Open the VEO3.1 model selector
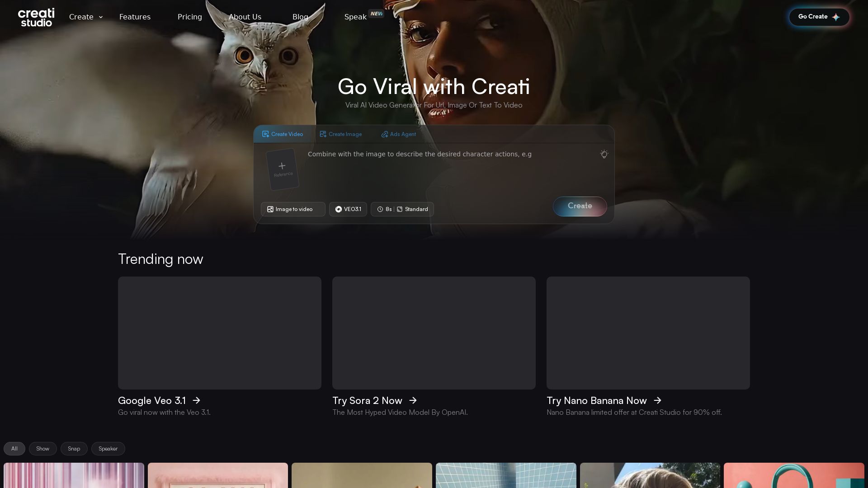The width and height of the screenshot is (868, 488). pyautogui.click(x=348, y=209)
